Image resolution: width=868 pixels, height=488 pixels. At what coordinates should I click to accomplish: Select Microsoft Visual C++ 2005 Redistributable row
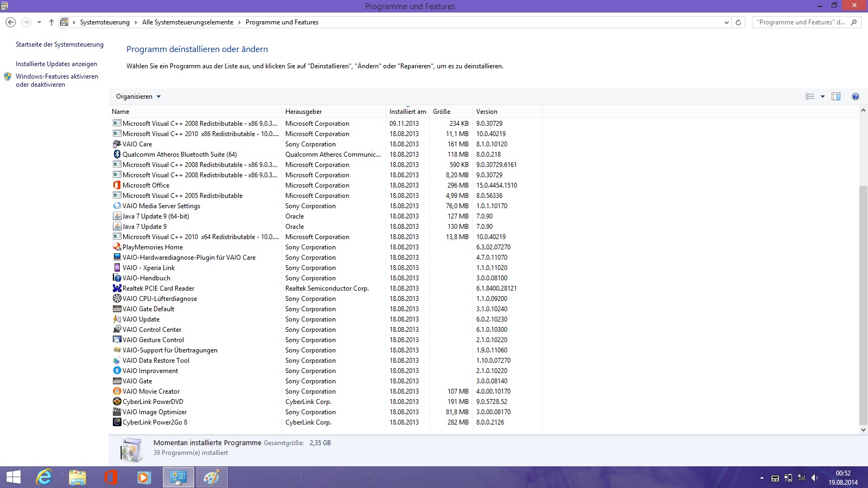coord(325,196)
